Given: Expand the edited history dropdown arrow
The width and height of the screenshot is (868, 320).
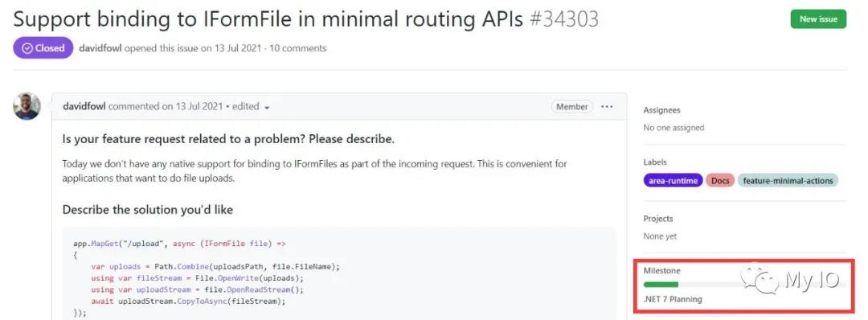Looking at the screenshot, I should point(267,108).
